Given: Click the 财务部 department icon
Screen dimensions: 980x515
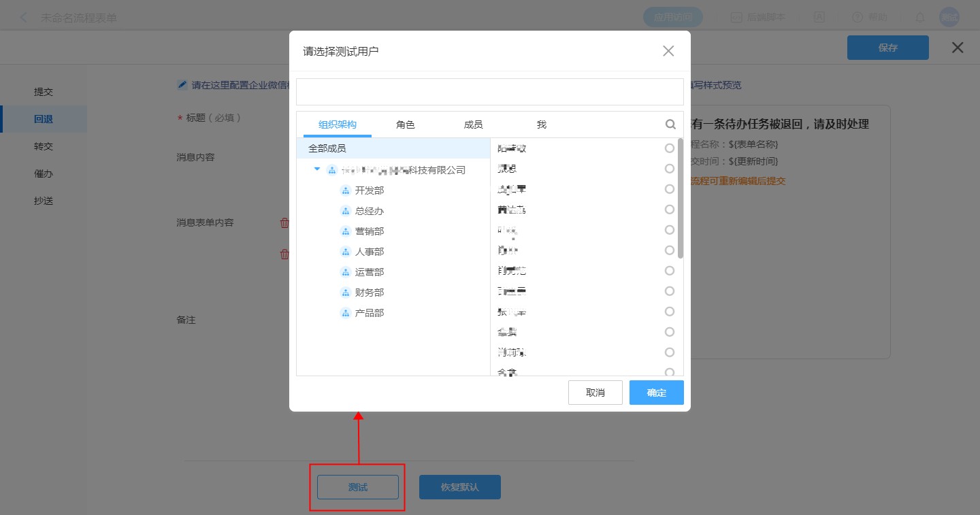Looking at the screenshot, I should point(345,293).
